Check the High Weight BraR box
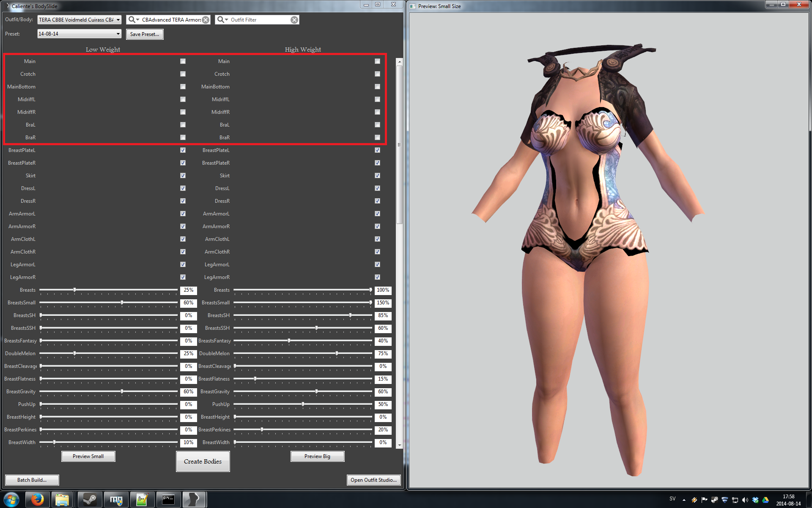Screen dimensions: 812x508 pyautogui.click(x=377, y=138)
